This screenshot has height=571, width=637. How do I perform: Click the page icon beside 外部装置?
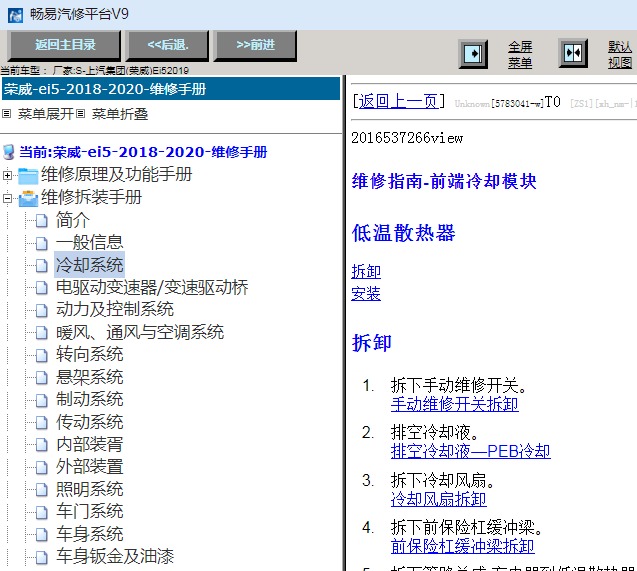point(41,467)
